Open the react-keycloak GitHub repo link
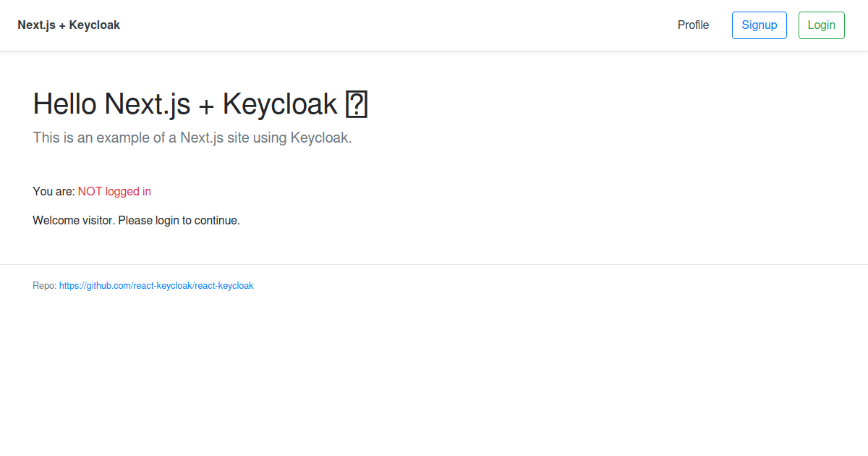The width and height of the screenshot is (868, 456). pos(156,285)
